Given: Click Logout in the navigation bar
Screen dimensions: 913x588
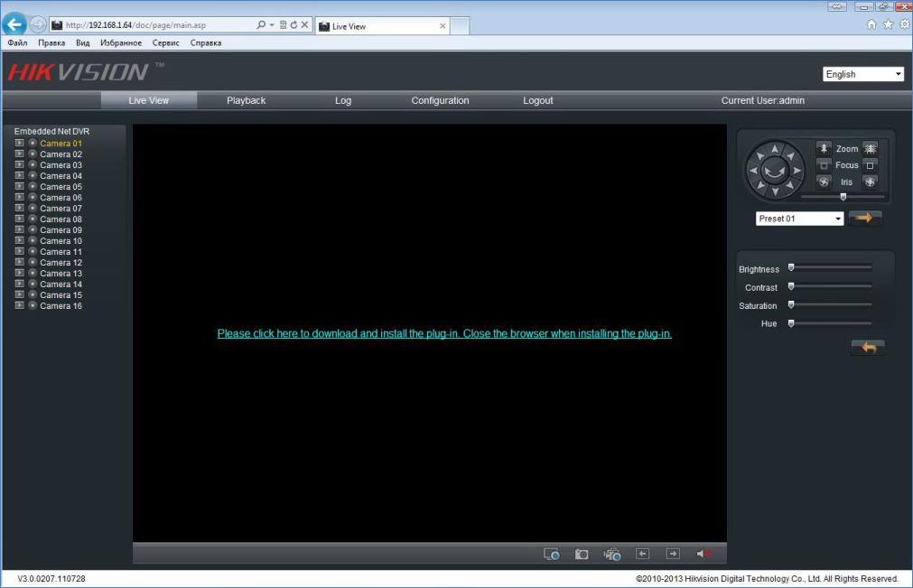Looking at the screenshot, I should click(x=537, y=100).
